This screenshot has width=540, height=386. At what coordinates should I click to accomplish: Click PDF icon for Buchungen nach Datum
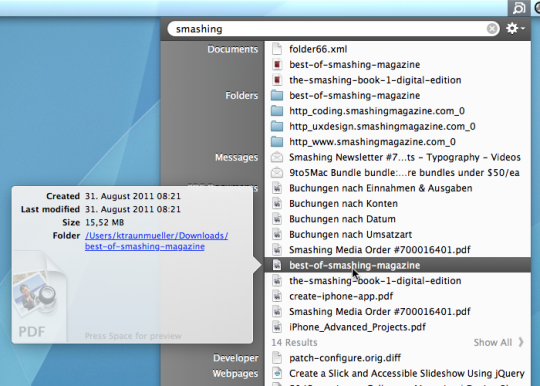tap(277, 219)
